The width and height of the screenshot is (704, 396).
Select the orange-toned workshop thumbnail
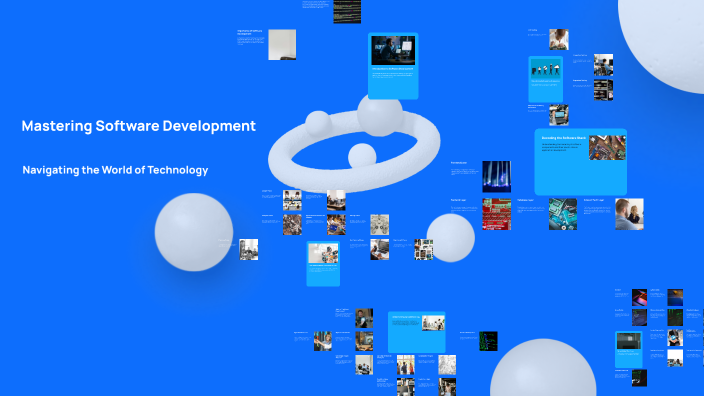(x=364, y=341)
